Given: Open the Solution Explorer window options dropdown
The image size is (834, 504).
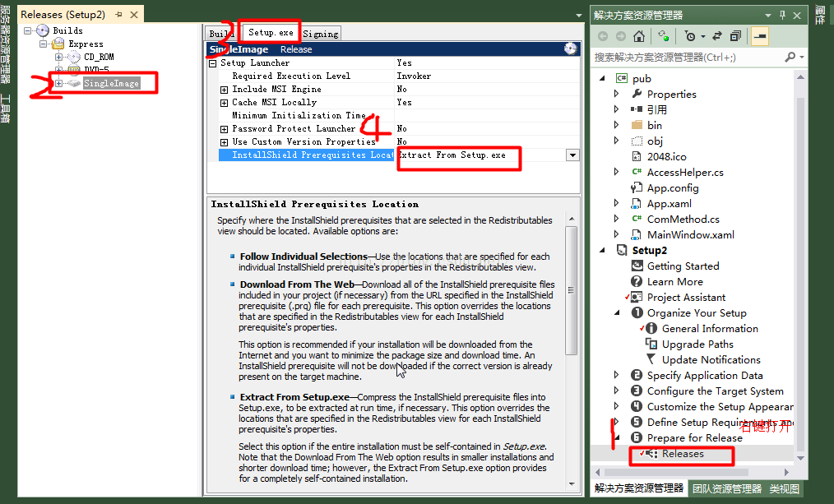Looking at the screenshot, I should pos(767,16).
